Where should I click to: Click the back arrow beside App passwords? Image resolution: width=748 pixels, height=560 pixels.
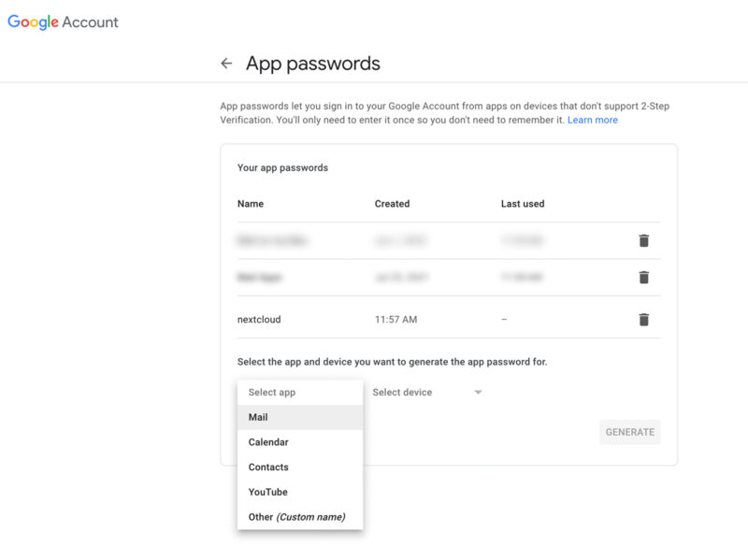[226, 64]
